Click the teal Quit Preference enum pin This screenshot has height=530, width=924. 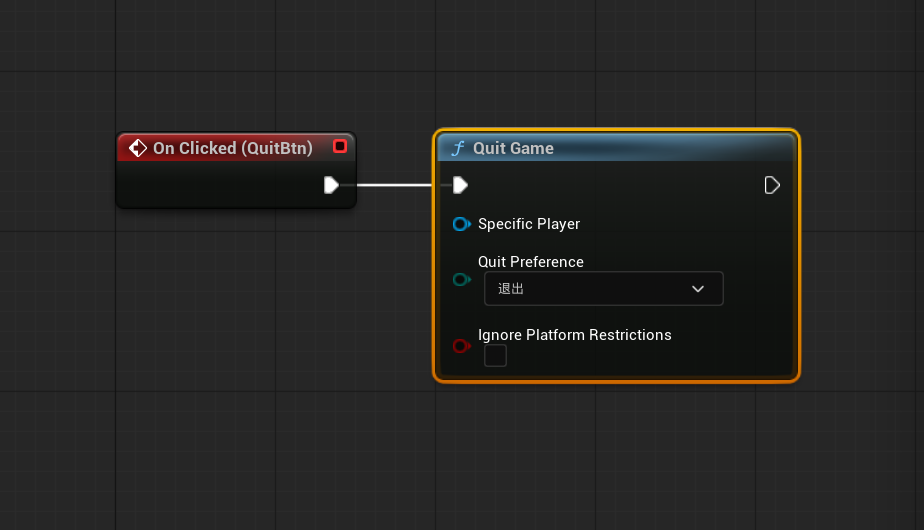[x=461, y=279]
